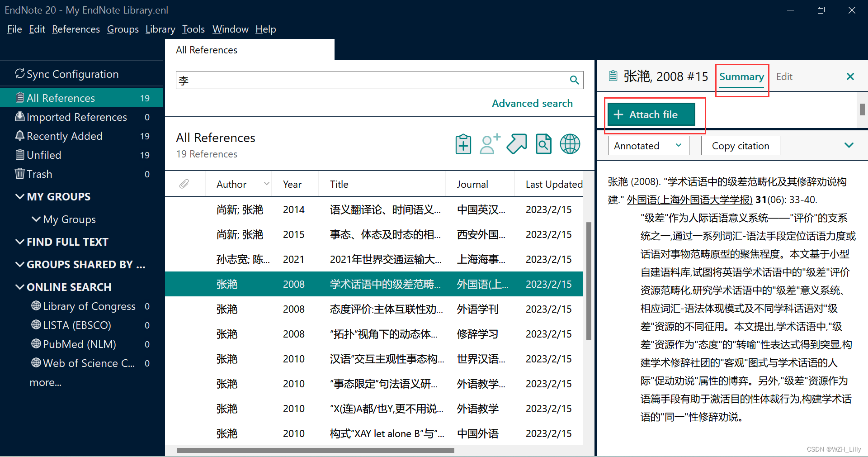868x457 pixels.
Task: Click the LISTA (EBSCO) globe icon
Action: (x=36, y=325)
